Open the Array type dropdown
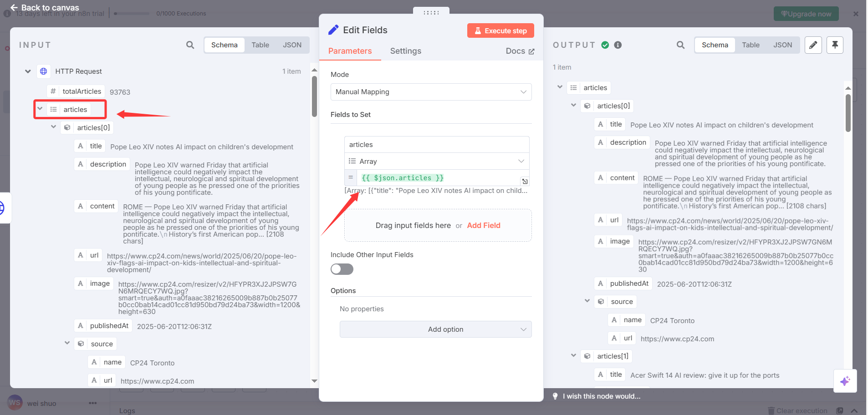Screen dimensions: 868x415 click(x=437, y=162)
